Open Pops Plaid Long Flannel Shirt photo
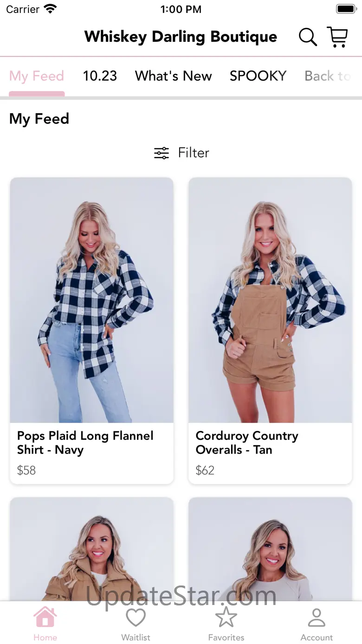This screenshot has width=362, height=644. (x=92, y=300)
